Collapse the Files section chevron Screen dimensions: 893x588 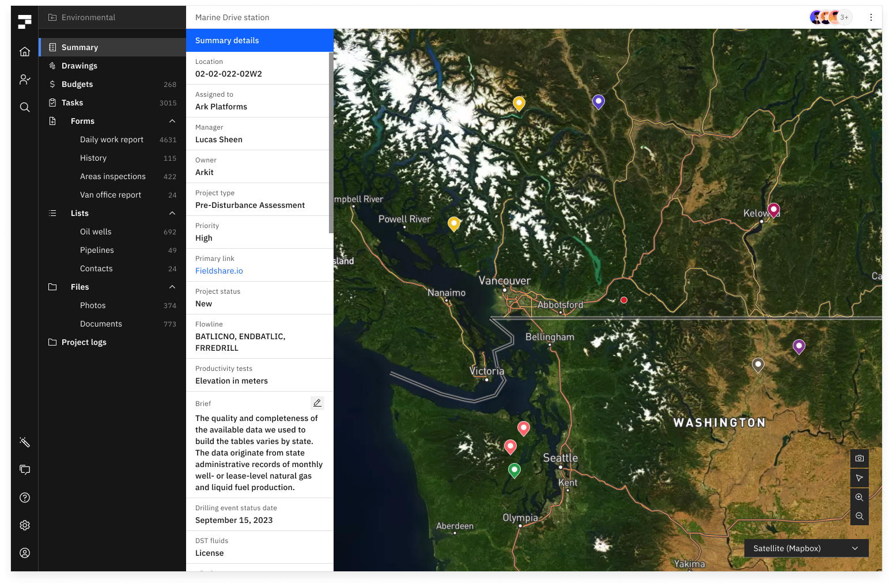coord(172,287)
